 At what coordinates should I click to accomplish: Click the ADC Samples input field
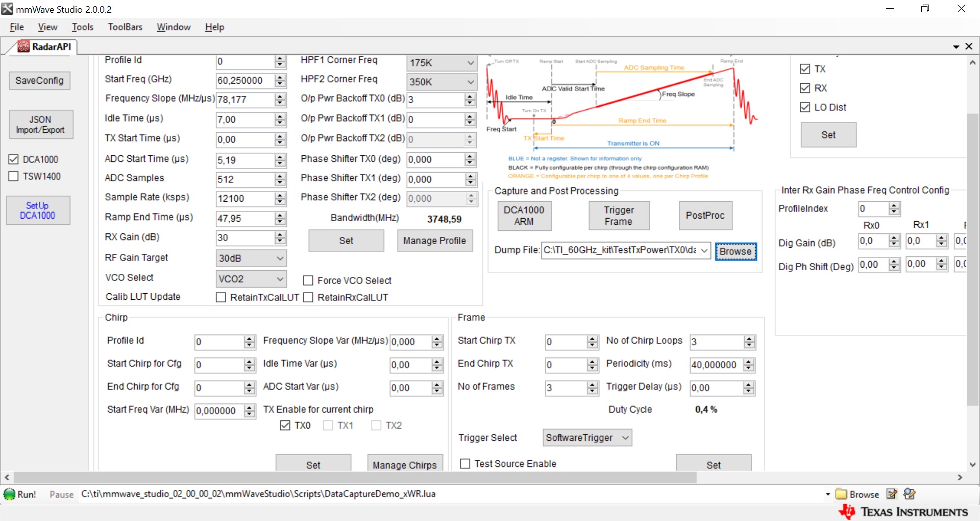tap(246, 180)
